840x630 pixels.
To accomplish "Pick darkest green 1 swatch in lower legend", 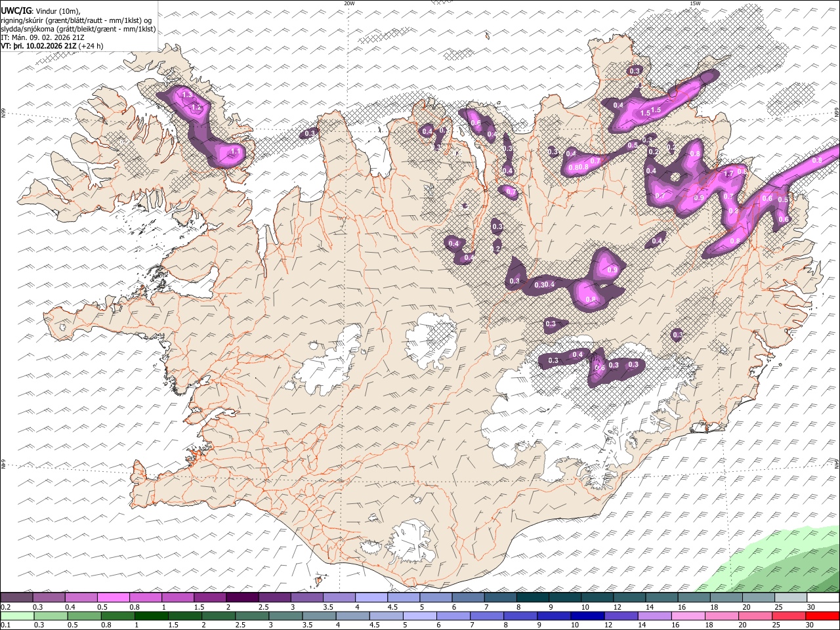I will pyautogui.click(x=152, y=616).
